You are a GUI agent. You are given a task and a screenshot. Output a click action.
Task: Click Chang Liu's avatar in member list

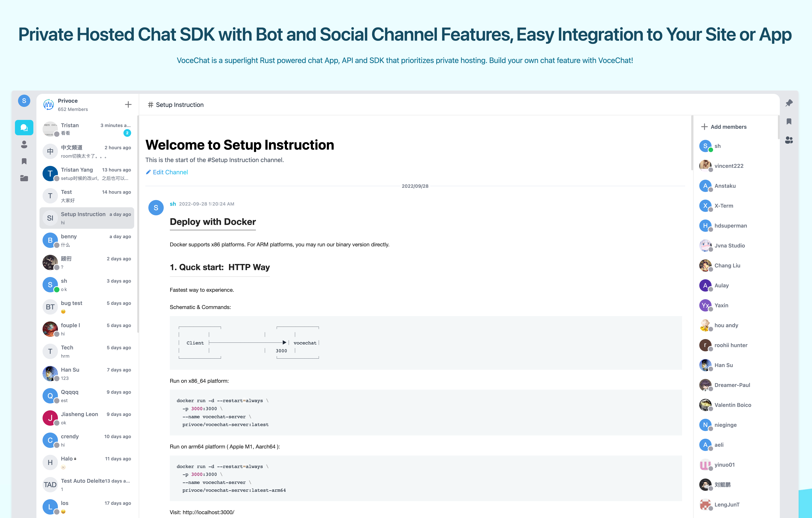[705, 265]
